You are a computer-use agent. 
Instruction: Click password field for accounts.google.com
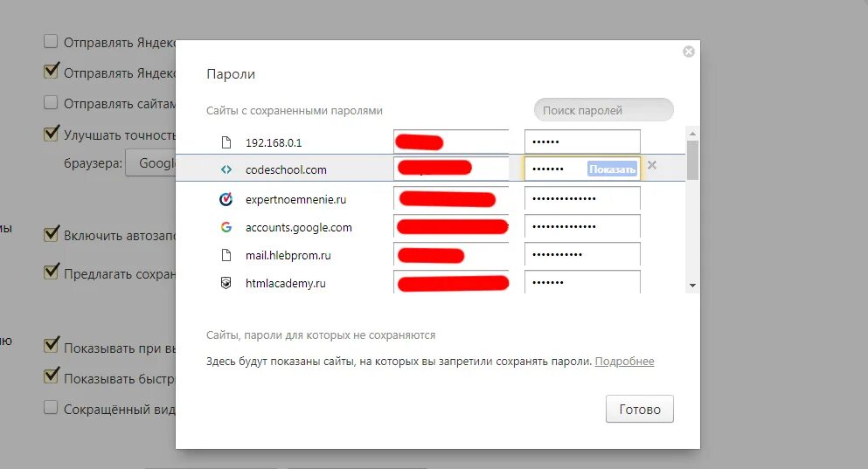[x=582, y=226]
